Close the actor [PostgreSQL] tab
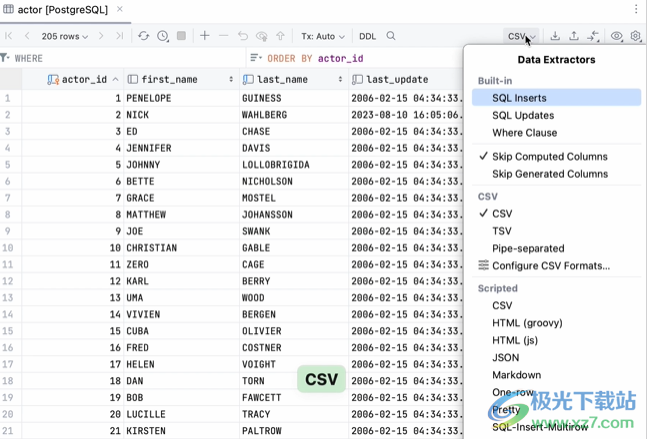Image resolution: width=647 pixels, height=439 pixels. click(120, 9)
